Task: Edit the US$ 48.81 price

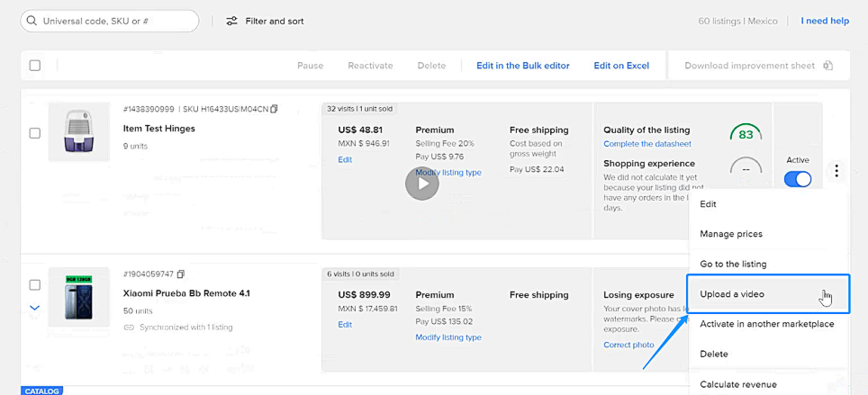Action: pyautogui.click(x=345, y=159)
